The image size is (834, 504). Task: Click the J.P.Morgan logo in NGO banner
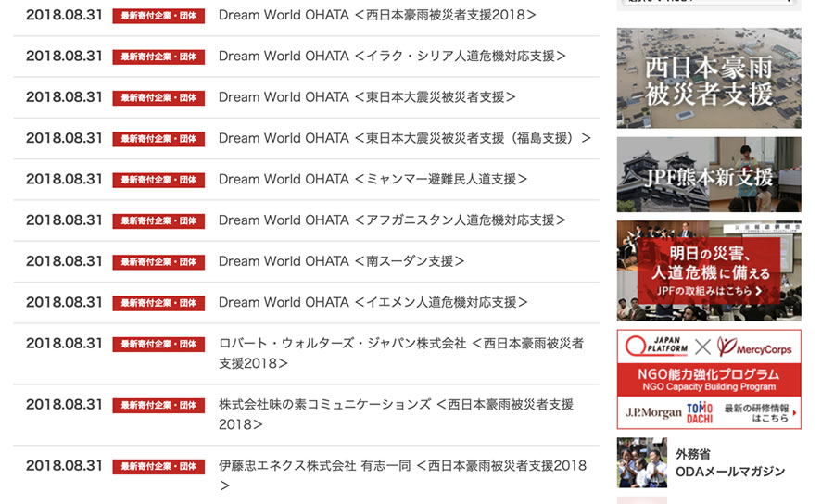click(653, 412)
